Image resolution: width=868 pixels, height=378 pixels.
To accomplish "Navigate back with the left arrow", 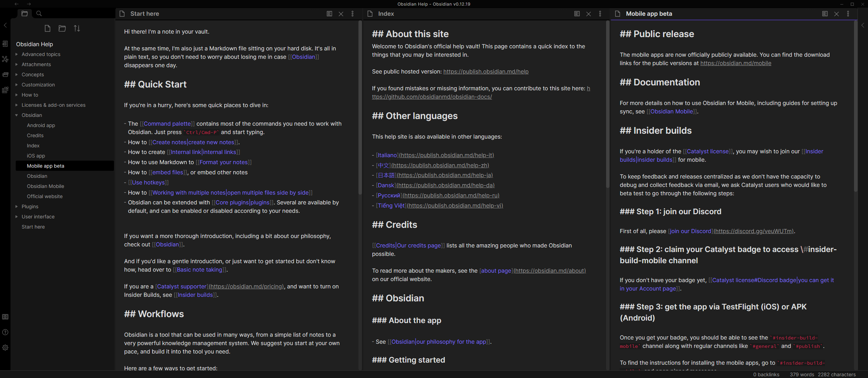I will click(16, 4).
